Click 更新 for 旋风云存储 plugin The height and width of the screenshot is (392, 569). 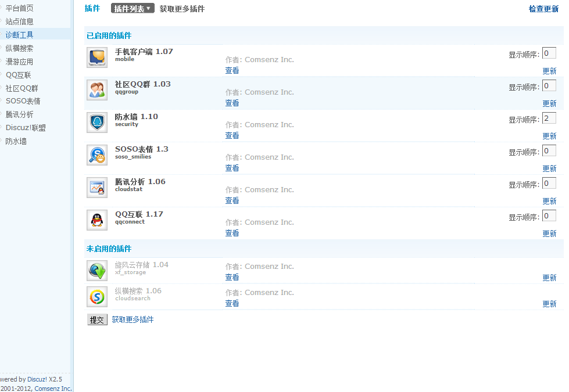tap(549, 278)
